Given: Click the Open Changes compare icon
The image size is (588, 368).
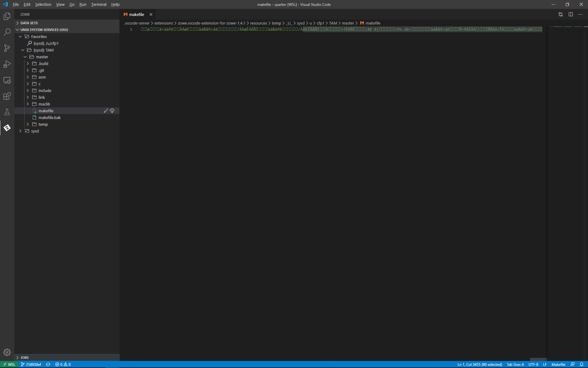Looking at the screenshot, I should tap(560, 14).
